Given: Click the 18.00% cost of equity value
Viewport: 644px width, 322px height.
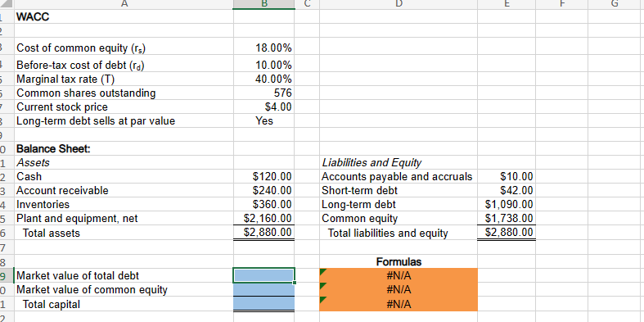Looking at the screenshot, I should 264,48.
